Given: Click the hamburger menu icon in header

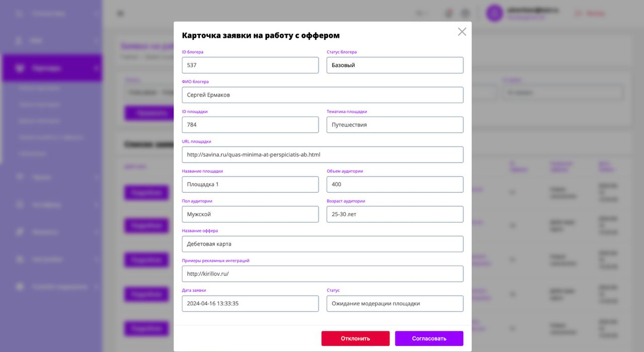Looking at the screenshot, I should (x=120, y=14).
